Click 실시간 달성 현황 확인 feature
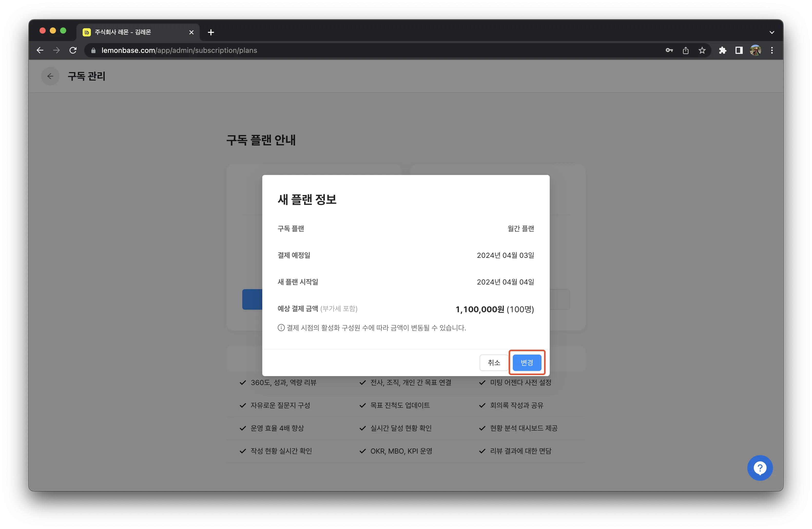812x529 pixels. click(401, 428)
